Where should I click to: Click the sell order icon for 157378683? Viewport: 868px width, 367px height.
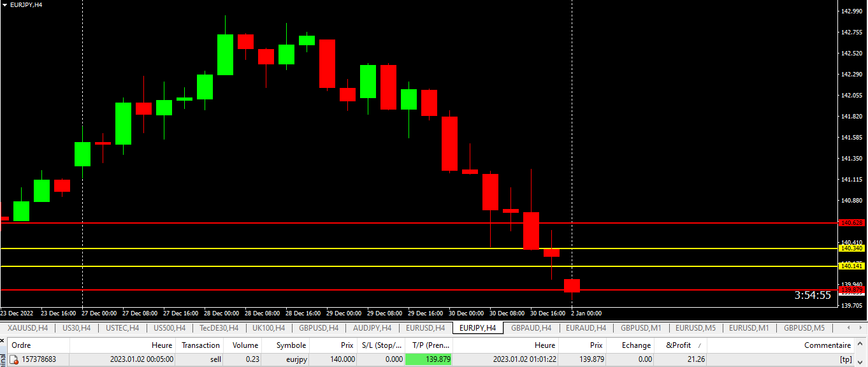click(14, 360)
